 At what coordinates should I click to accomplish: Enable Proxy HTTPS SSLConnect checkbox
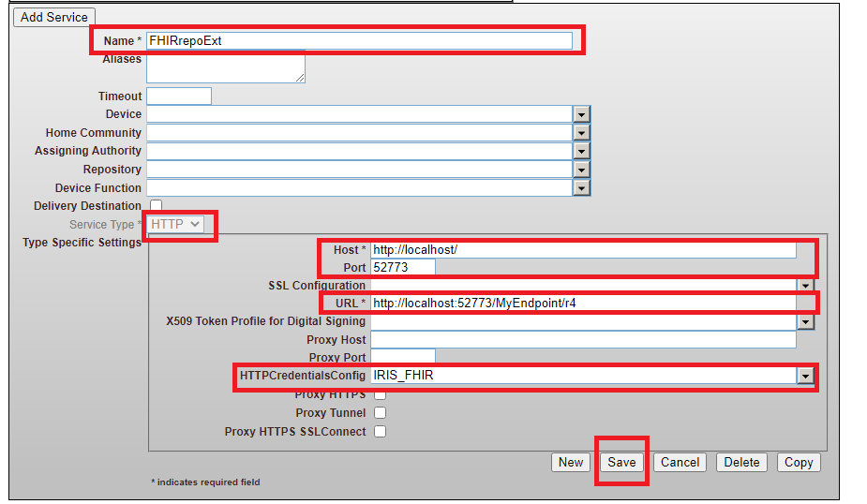point(381,432)
